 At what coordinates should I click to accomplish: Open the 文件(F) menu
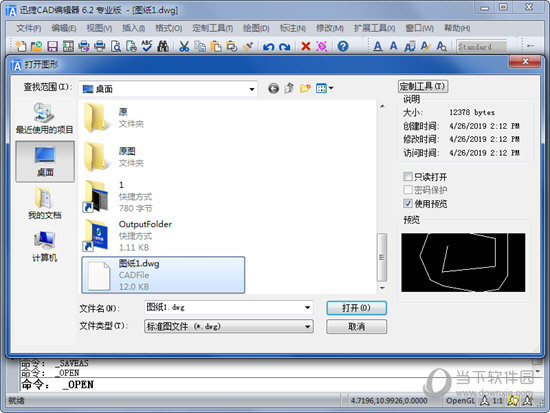pos(29,28)
